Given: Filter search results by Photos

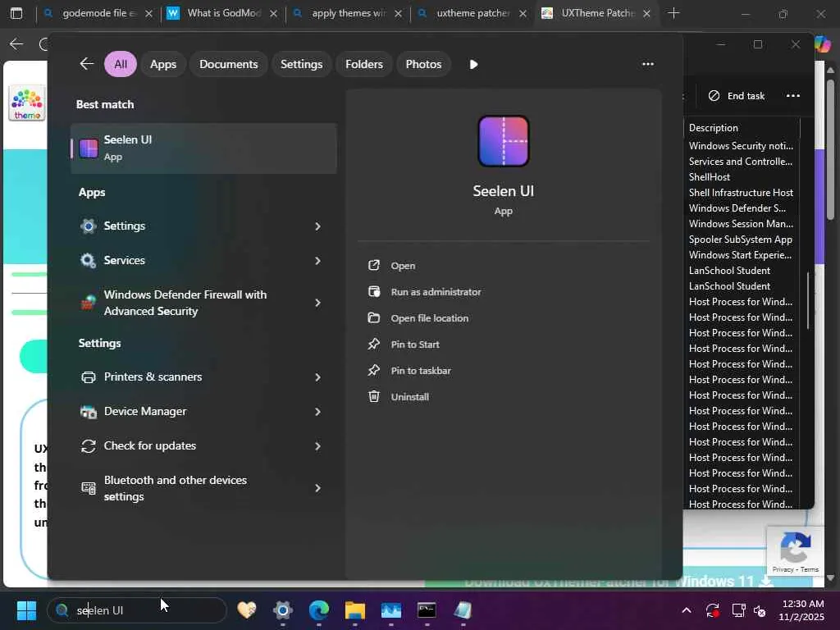Looking at the screenshot, I should point(423,64).
